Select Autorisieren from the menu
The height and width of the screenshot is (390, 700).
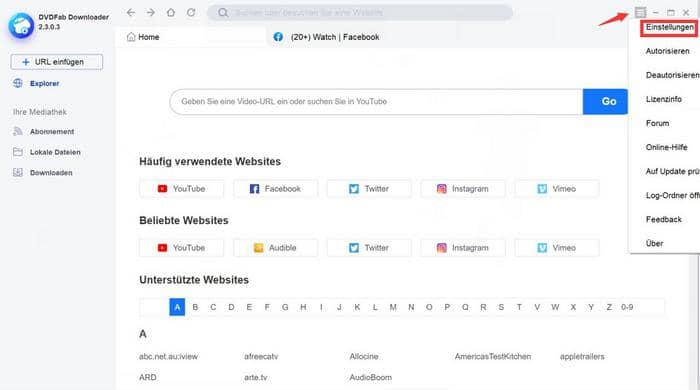click(x=667, y=51)
